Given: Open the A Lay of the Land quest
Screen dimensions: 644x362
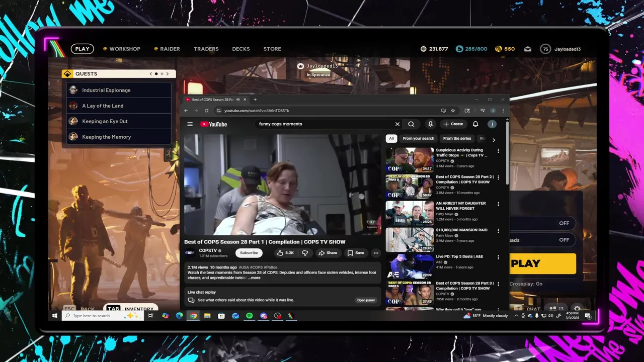Looking at the screenshot, I should coord(119,106).
